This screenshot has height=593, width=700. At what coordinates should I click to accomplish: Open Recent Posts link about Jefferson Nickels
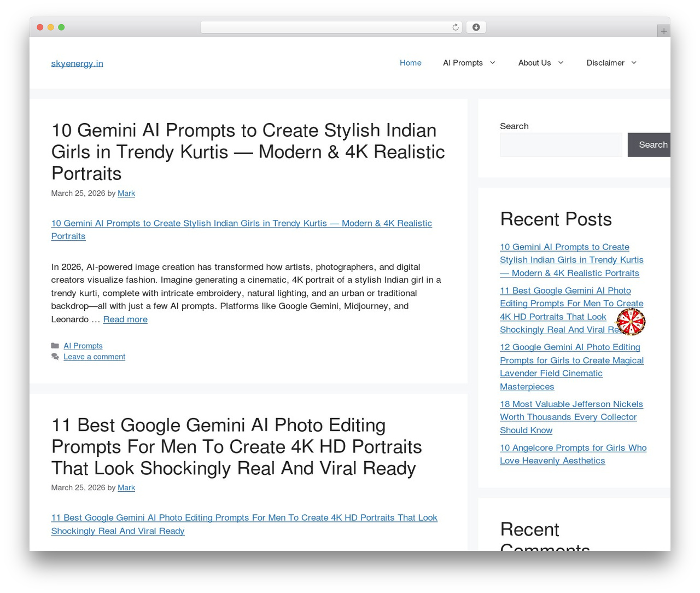(x=571, y=417)
